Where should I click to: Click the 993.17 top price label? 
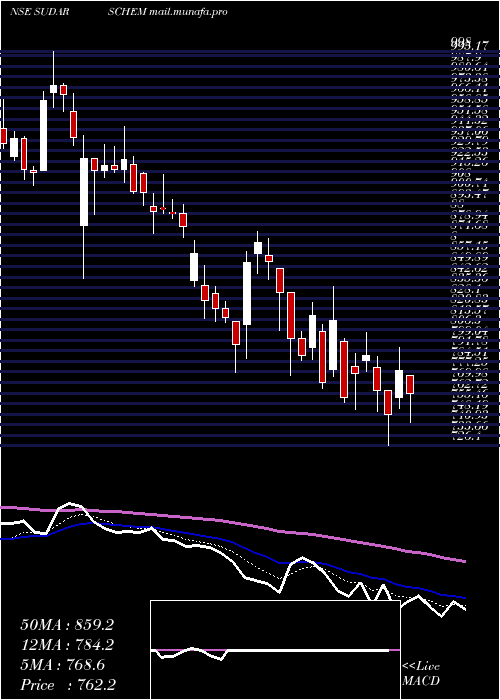468,45
